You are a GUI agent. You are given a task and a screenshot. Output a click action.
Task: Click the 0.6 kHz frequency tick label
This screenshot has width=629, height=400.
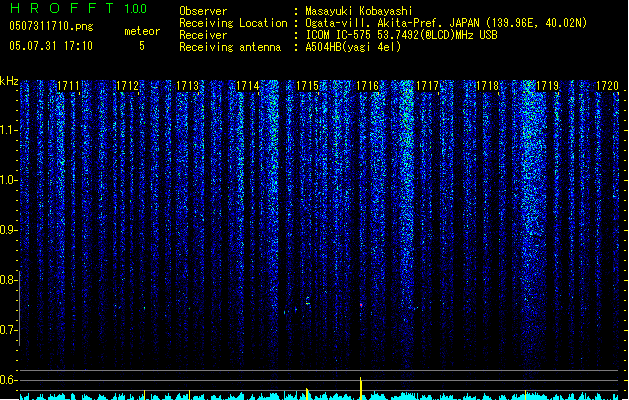[x=8, y=380]
